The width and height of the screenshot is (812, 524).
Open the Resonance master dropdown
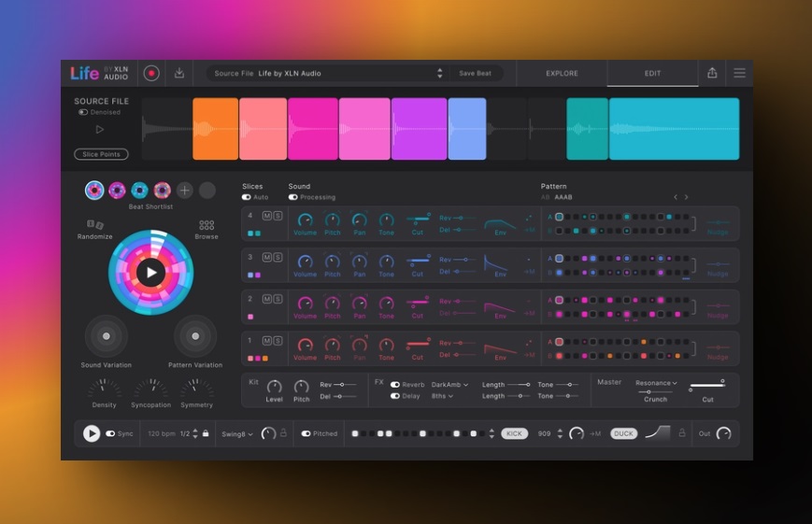[656, 383]
